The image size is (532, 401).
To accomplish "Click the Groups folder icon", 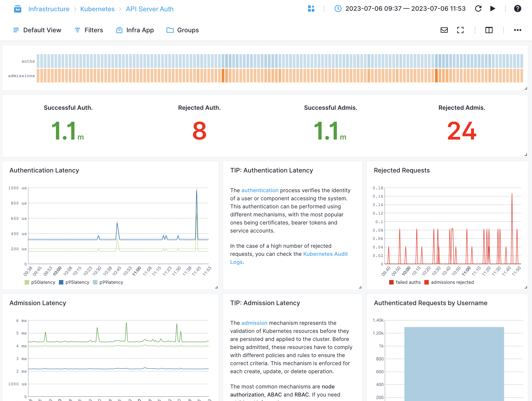I will (170, 30).
